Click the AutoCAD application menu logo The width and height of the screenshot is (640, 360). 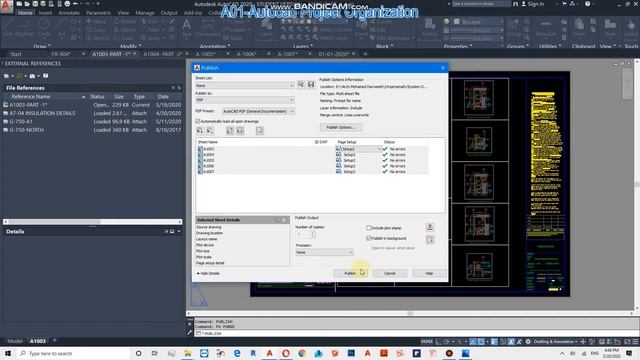(6, 6)
